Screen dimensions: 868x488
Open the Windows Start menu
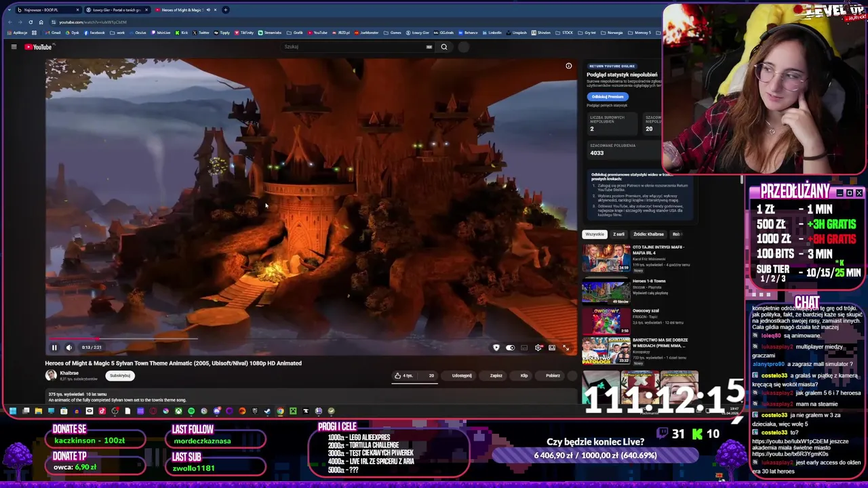13,411
